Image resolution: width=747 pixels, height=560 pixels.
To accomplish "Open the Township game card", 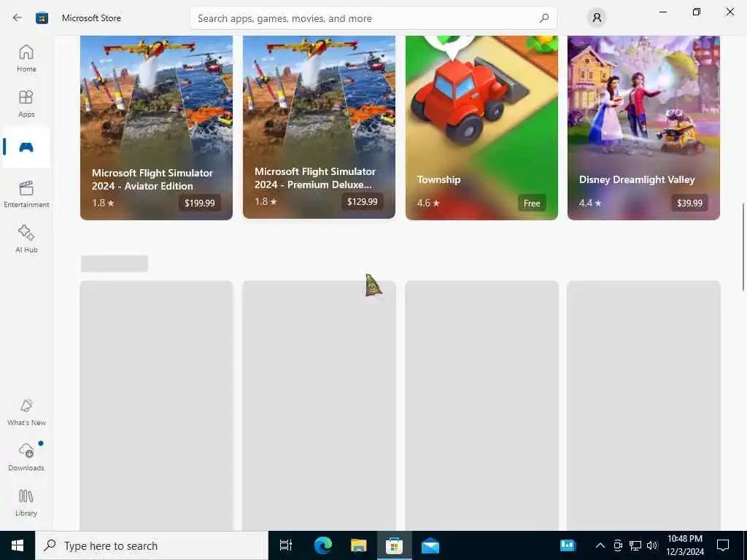I will (x=481, y=128).
